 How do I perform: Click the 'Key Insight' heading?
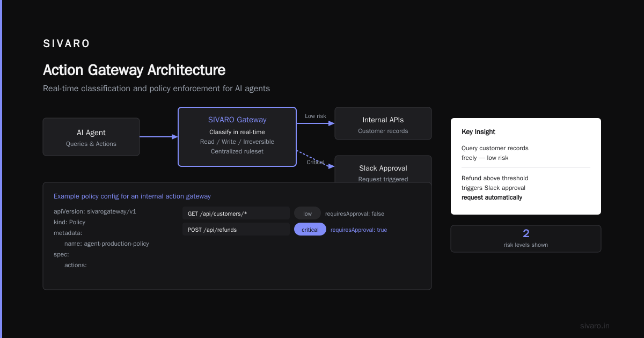click(x=478, y=132)
